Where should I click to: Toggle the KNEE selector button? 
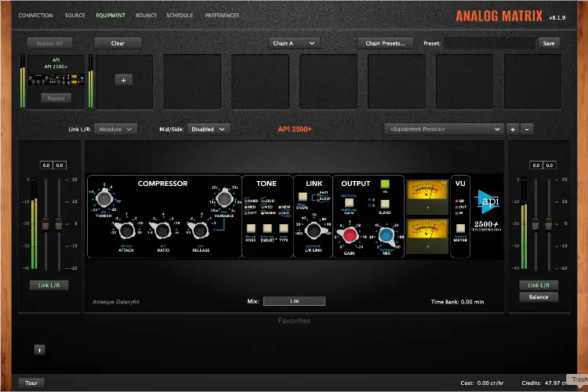coord(250,226)
